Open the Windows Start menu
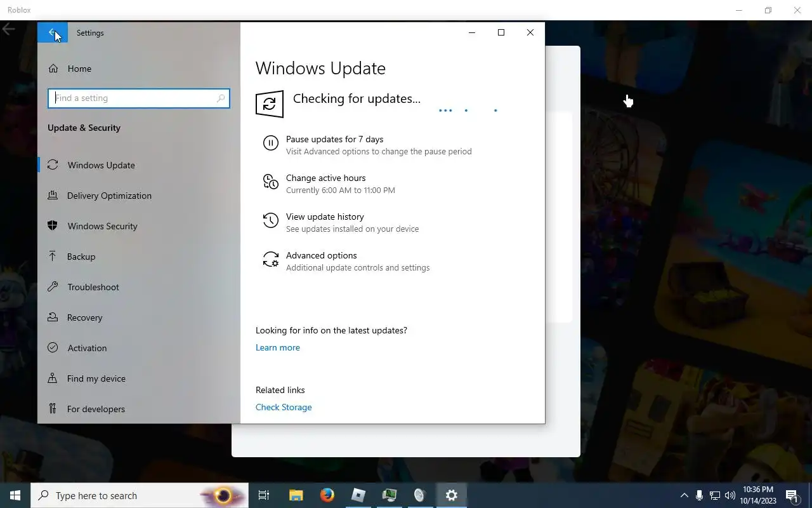 click(15, 495)
